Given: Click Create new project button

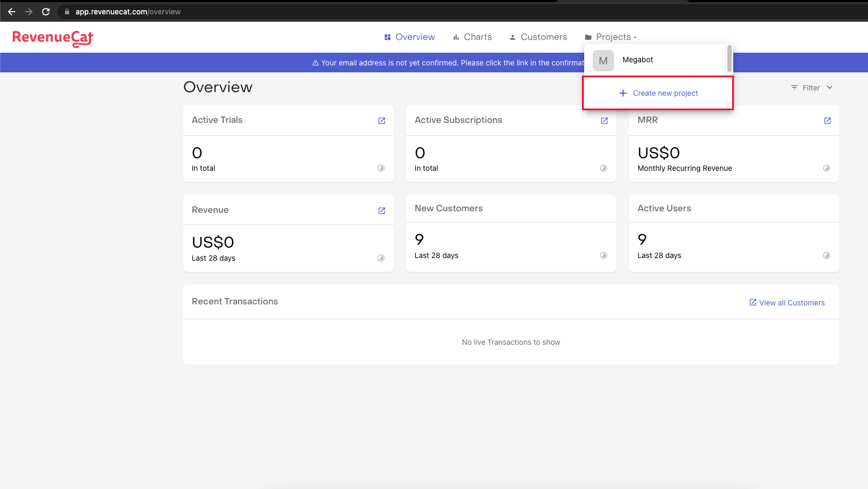Looking at the screenshot, I should [659, 93].
